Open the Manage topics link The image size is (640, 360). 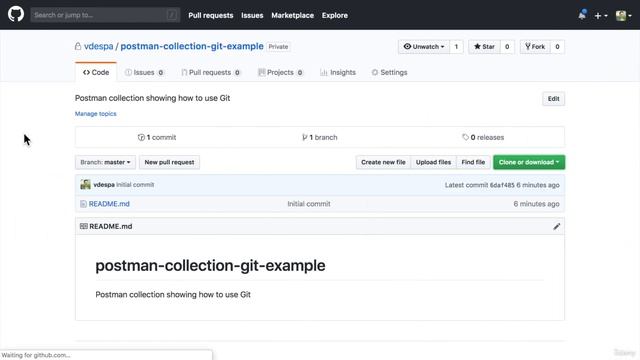(x=96, y=114)
